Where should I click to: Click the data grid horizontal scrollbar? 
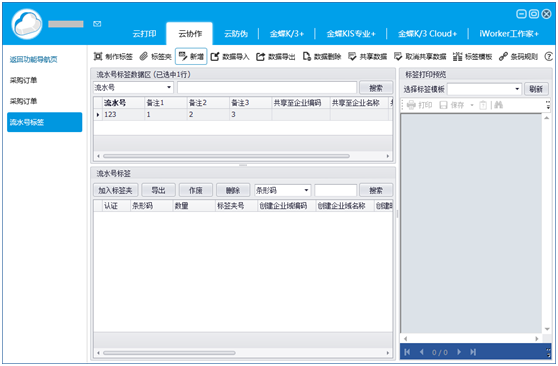(226, 156)
